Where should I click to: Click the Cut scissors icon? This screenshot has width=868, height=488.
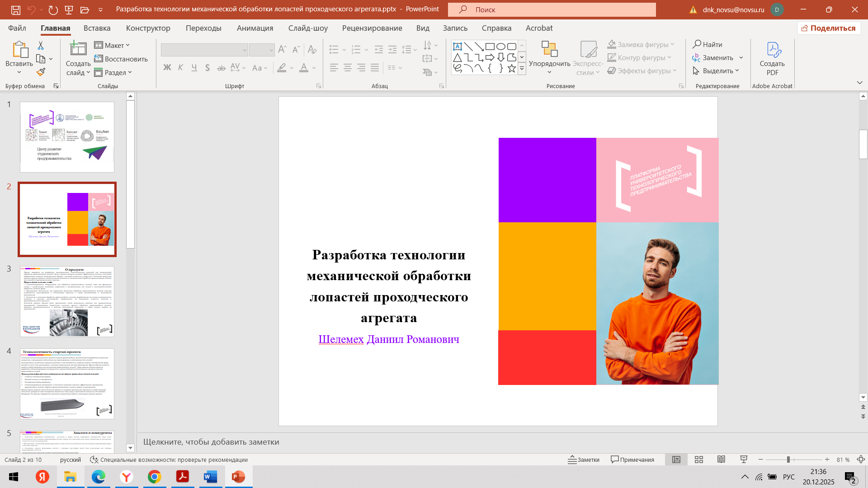[41, 46]
